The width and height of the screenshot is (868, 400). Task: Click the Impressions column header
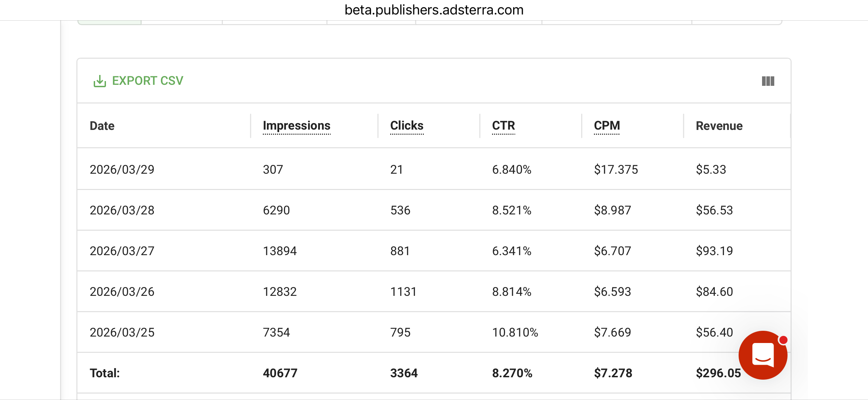296,126
